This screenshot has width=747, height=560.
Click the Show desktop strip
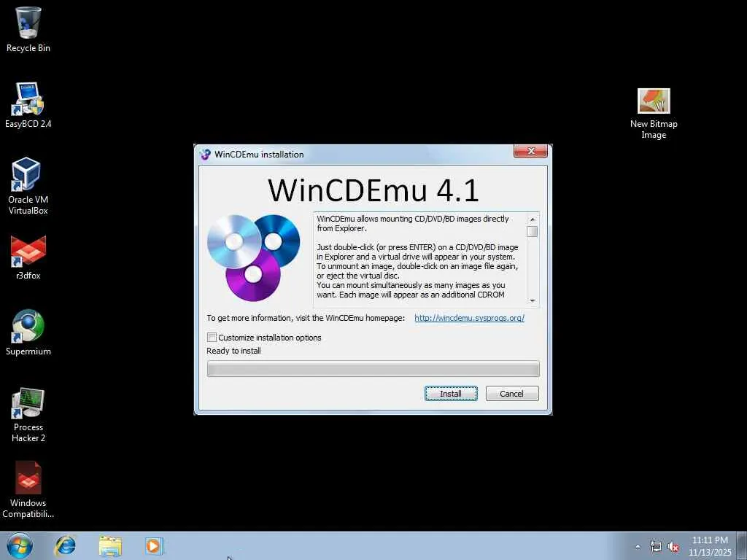point(741,545)
